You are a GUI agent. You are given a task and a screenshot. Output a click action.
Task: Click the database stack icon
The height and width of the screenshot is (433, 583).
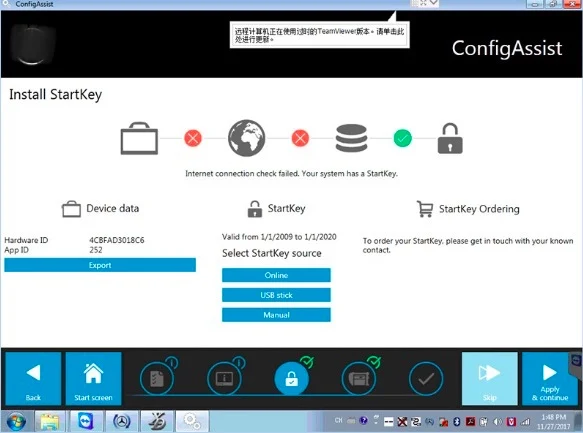coord(351,138)
